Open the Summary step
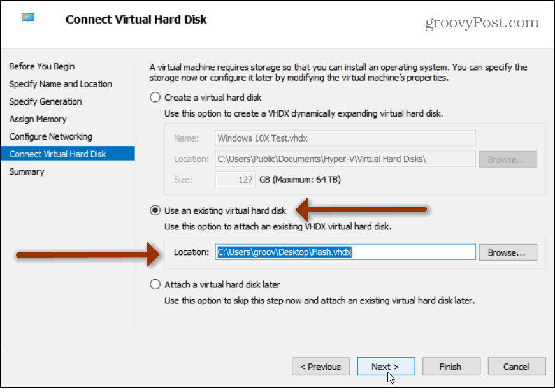555x392 pixels. point(26,171)
